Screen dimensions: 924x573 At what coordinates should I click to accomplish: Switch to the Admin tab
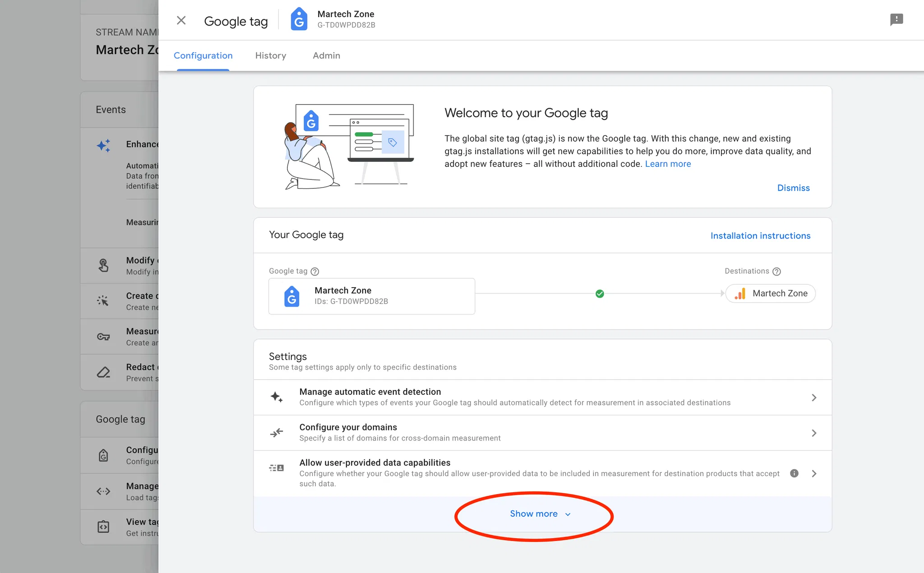(x=326, y=55)
